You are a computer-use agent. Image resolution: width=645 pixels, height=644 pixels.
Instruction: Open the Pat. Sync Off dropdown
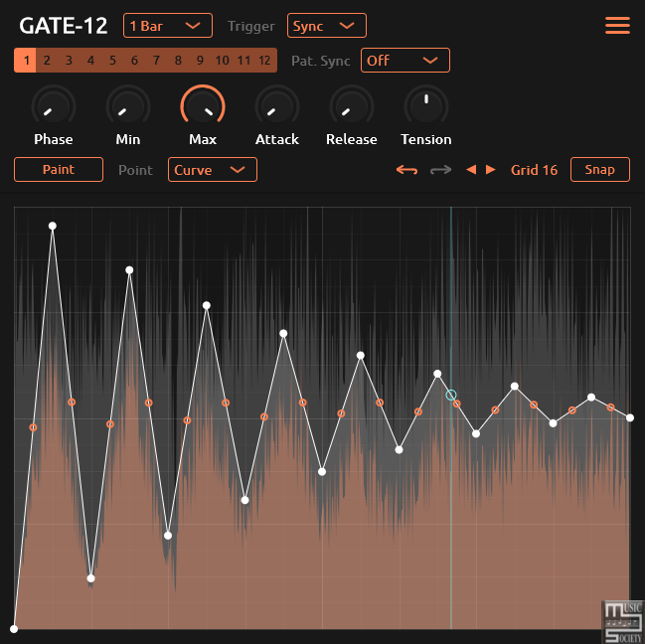(405, 61)
